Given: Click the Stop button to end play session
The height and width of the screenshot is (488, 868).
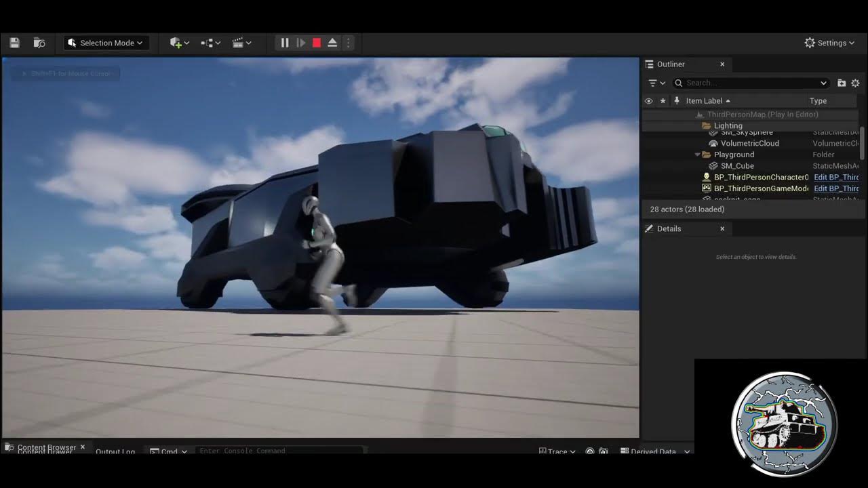Looking at the screenshot, I should (x=316, y=42).
